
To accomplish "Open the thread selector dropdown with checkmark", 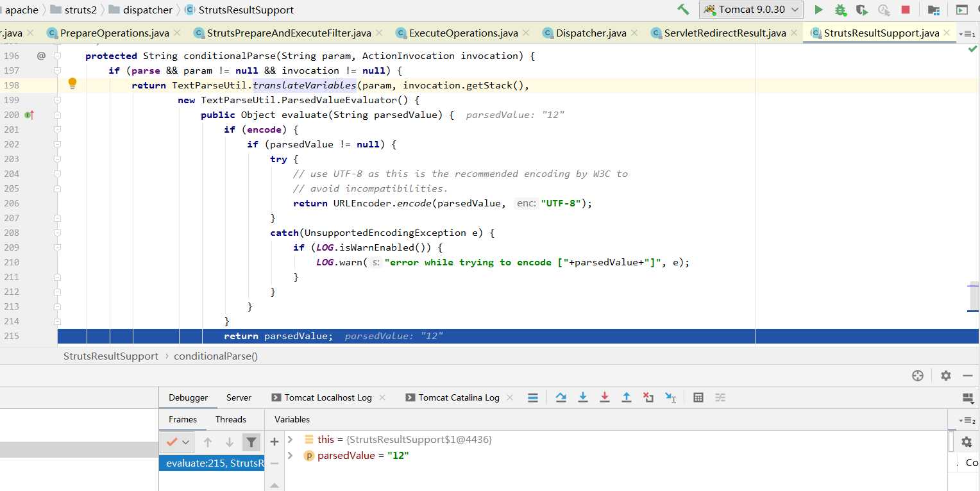I will 178,442.
